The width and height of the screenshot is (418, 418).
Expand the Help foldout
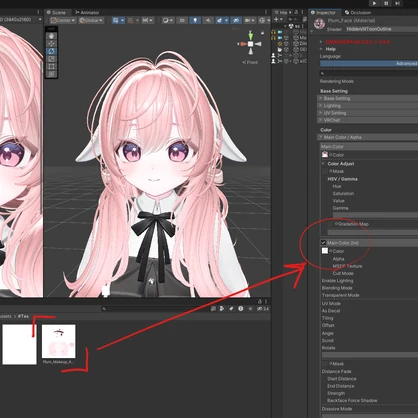pyautogui.click(x=322, y=49)
